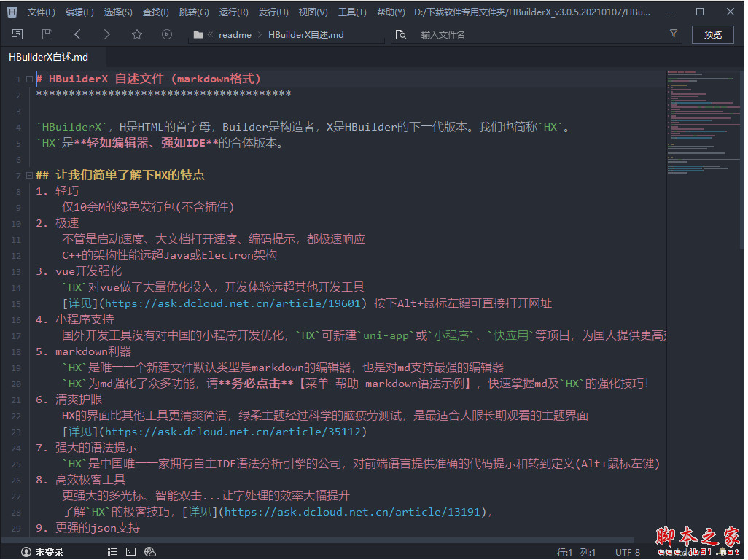The image size is (748, 560).
Task: Toggle the document outline icon in the status bar
Action: tap(112, 552)
